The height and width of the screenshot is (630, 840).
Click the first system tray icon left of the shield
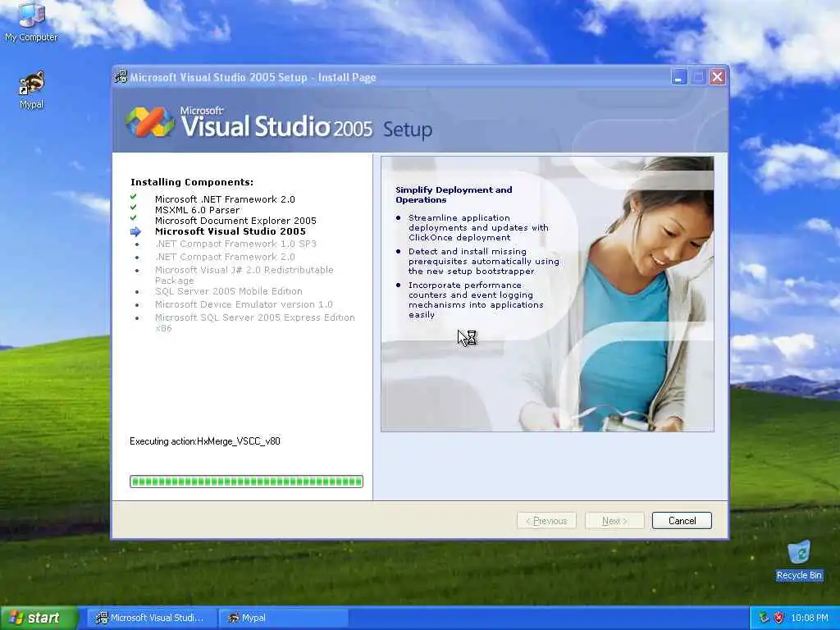coord(764,618)
